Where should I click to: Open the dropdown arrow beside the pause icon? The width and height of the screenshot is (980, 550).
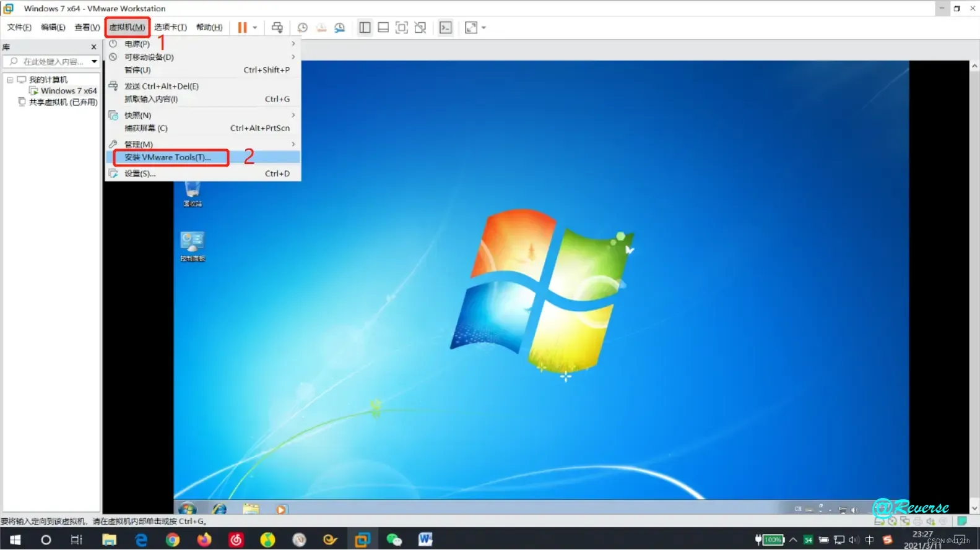coord(254,27)
